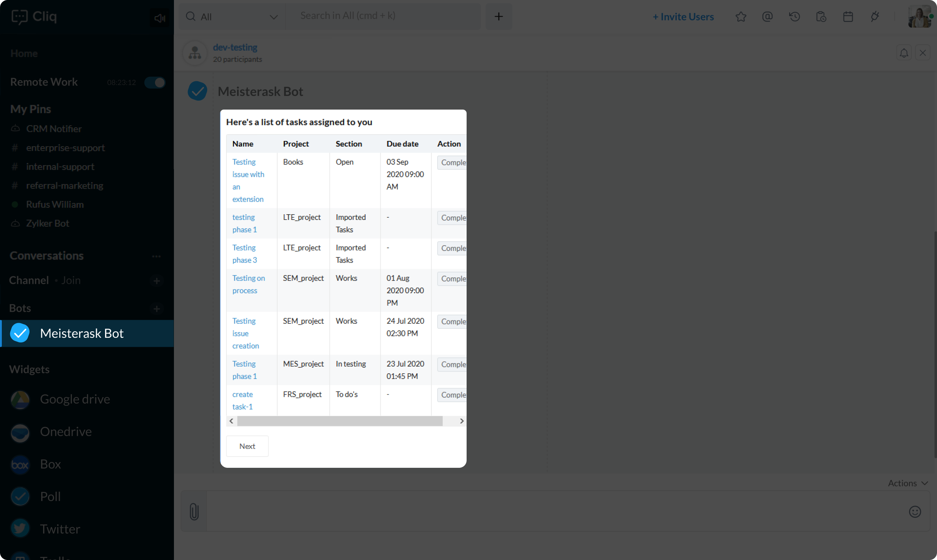Open reminders clipboard-clock icon
The width and height of the screenshot is (937, 560).
[x=821, y=17]
